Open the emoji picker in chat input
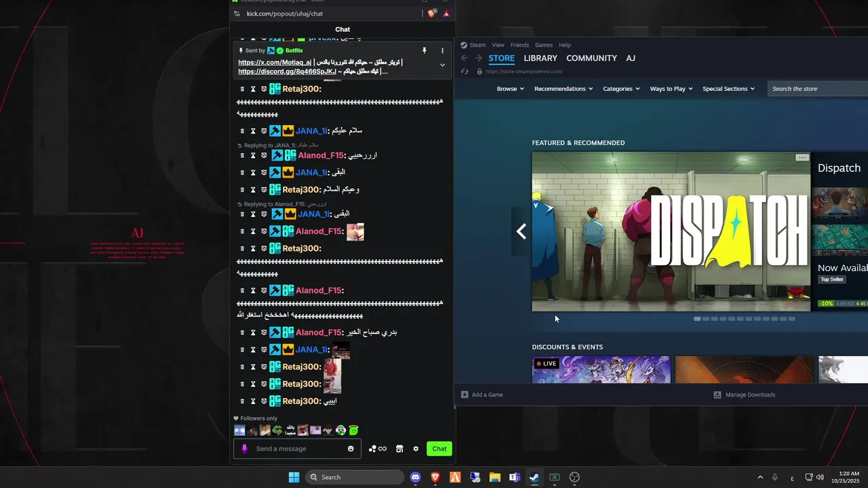The image size is (868, 488). pos(351,449)
